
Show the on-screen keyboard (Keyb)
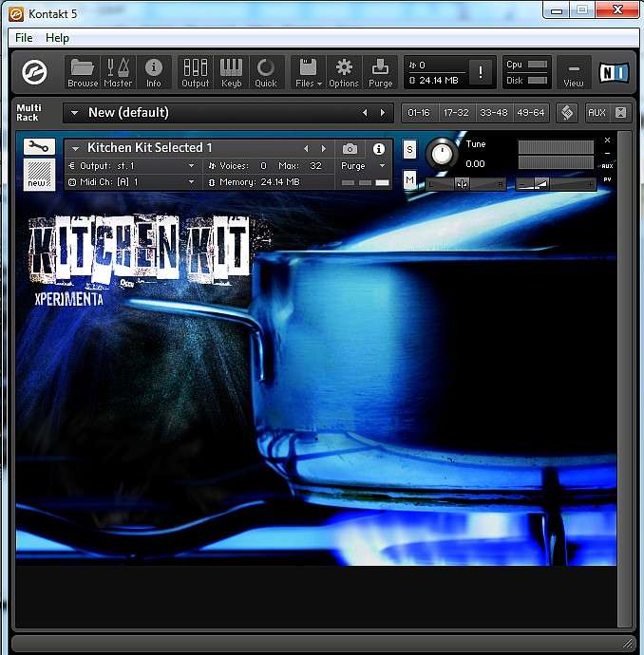[231, 73]
